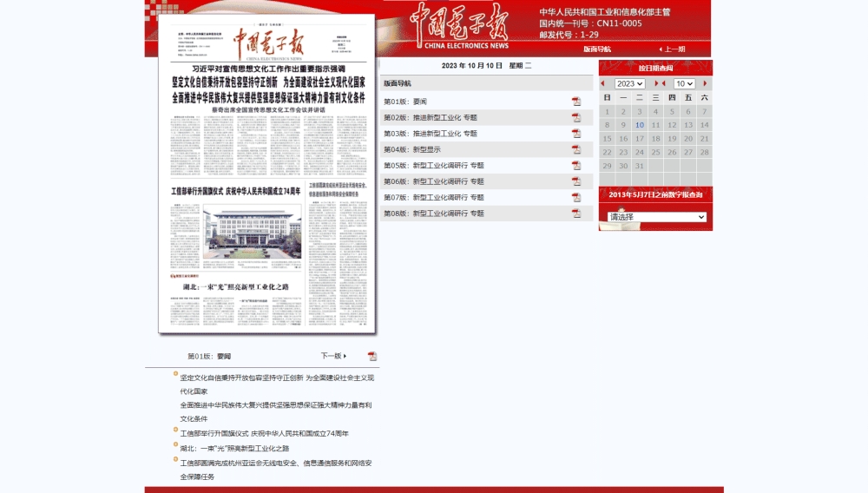
Task: Open 第03版：推进新型工业化 专题
Action: tap(431, 134)
